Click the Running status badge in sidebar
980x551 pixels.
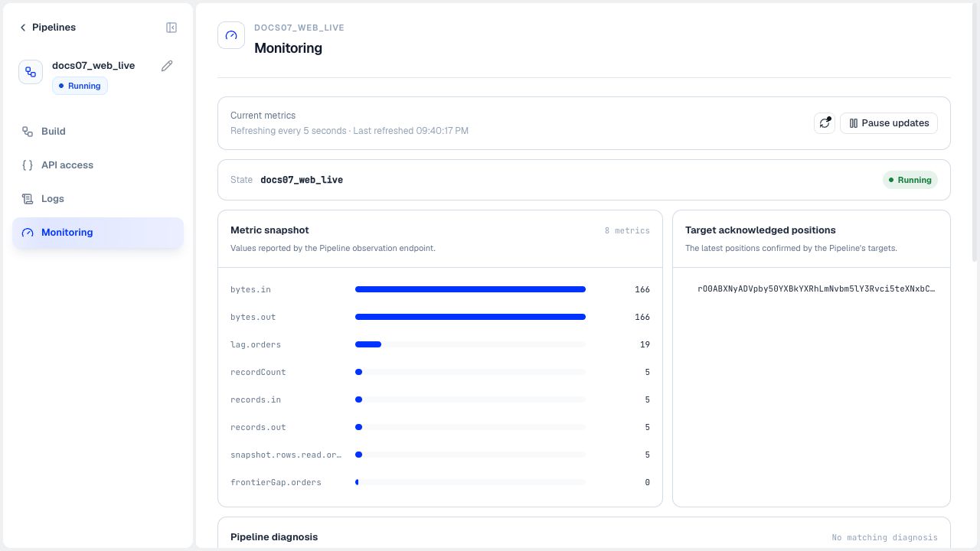pos(80,86)
